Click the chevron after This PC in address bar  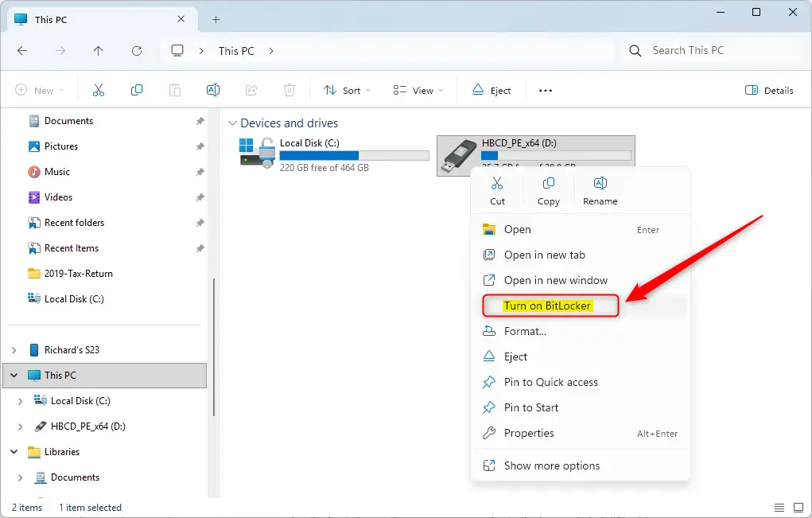point(271,51)
